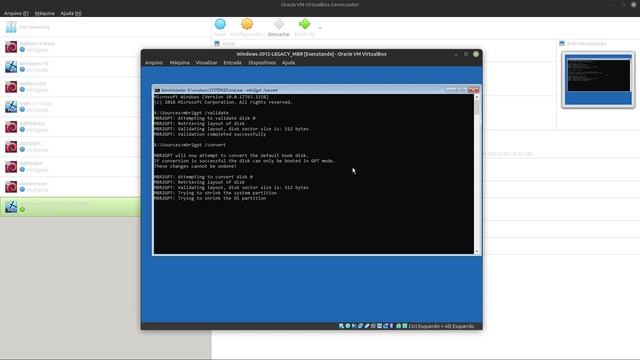
Task: Click the Ferramentas tools icon in the Manager
Action: [x=11, y=27]
